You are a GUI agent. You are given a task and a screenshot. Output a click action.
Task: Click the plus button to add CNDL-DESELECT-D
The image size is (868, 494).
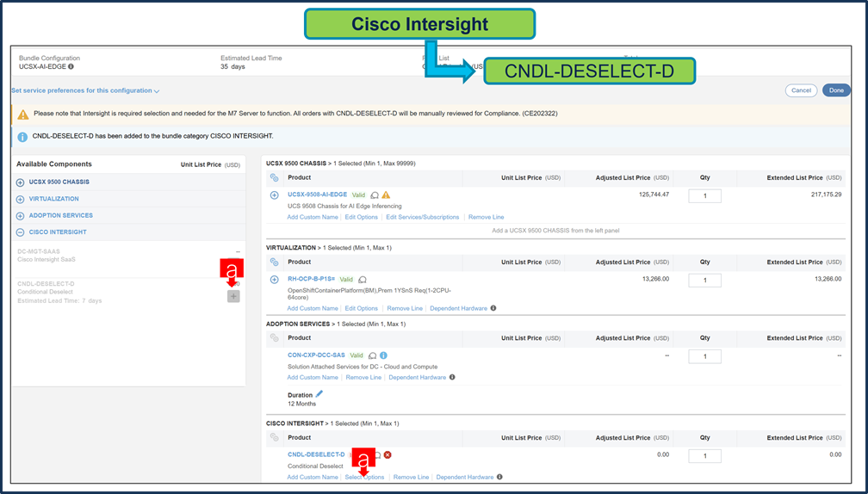tap(233, 297)
